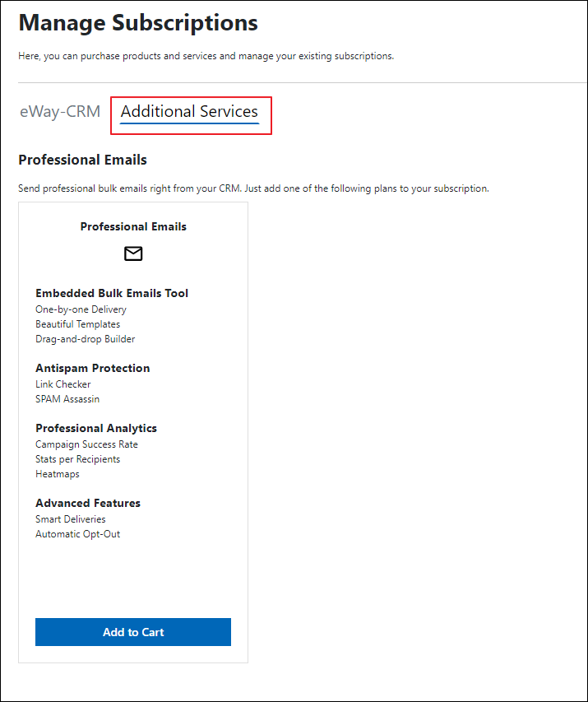This screenshot has width=588, height=702.
Task: Select the Campaign Success Rate item
Action: [x=87, y=444]
